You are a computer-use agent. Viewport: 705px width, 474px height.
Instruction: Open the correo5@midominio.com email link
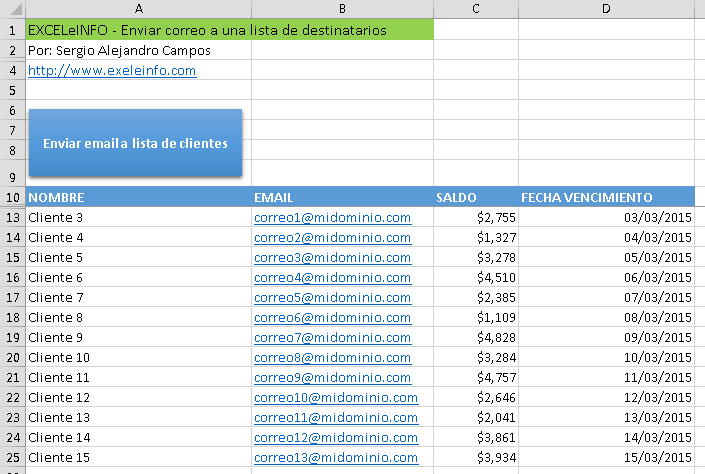point(332,298)
